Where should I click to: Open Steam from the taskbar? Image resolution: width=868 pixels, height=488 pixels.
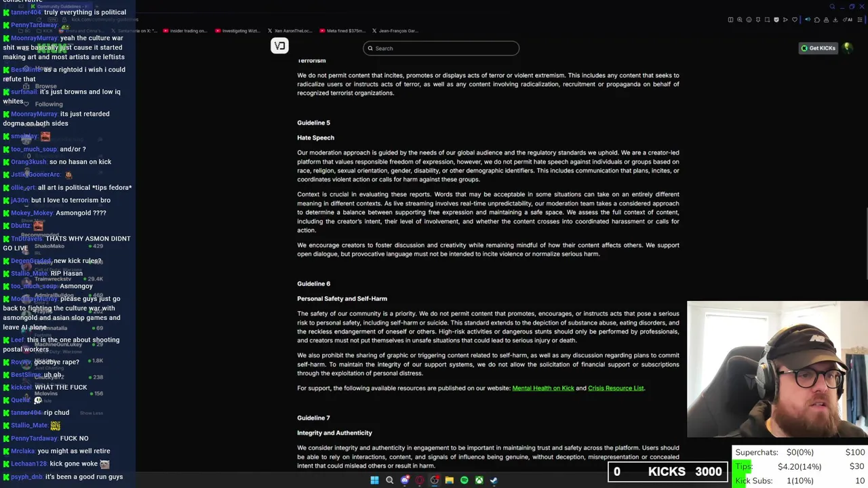pos(494,480)
